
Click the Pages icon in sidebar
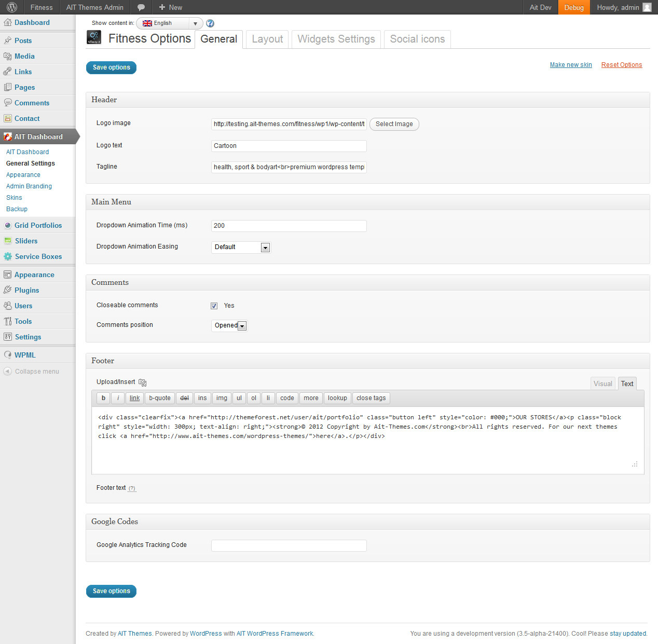point(8,87)
